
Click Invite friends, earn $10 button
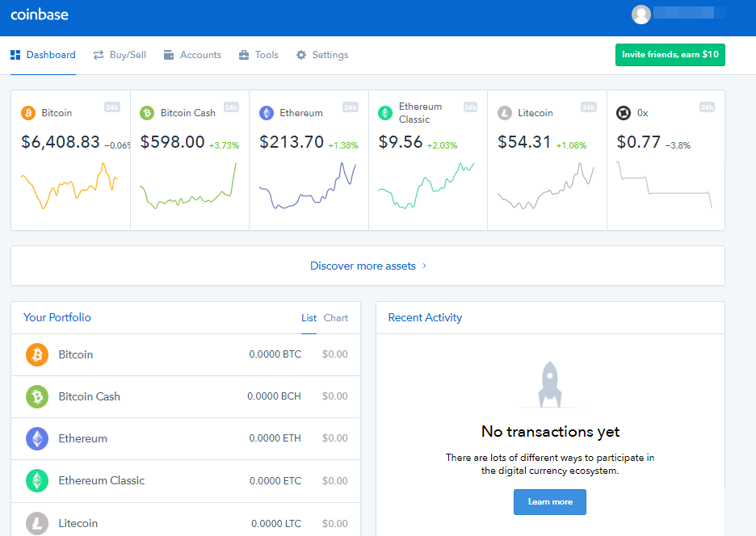tap(670, 55)
